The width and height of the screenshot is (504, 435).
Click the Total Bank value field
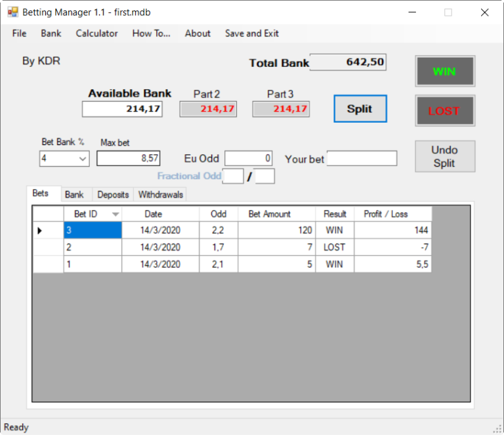click(x=348, y=62)
